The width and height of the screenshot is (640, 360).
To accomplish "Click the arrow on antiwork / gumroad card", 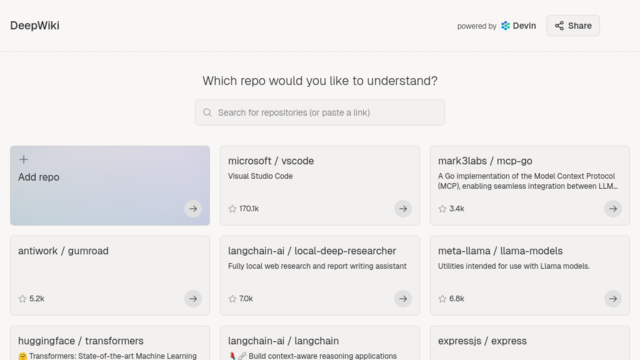I will click(x=193, y=299).
